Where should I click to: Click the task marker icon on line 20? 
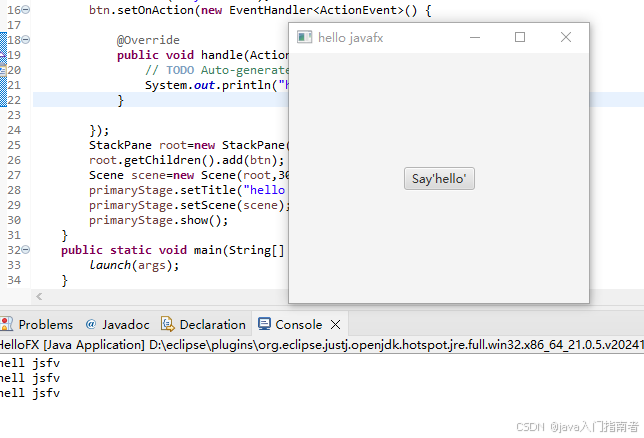[x=3, y=70]
